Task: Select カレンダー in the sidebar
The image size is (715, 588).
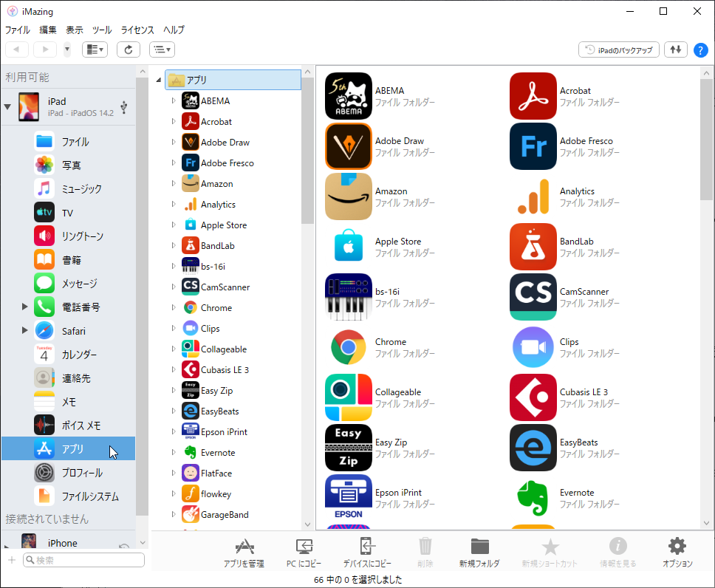Action: pos(69,355)
